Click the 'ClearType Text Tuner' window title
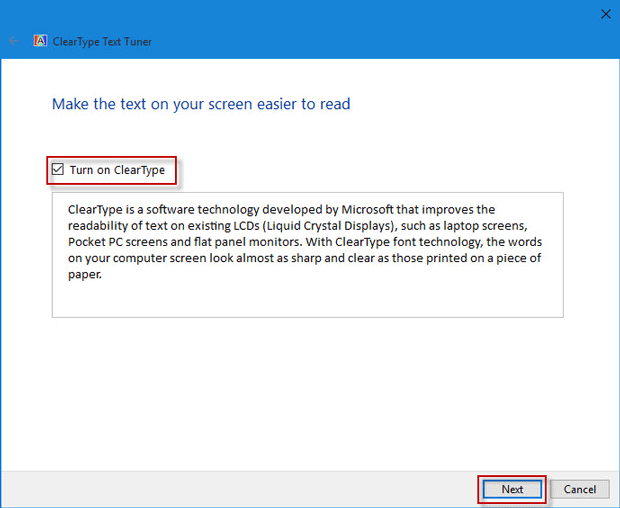Image resolution: width=620 pixels, height=508 pixels. [x=102, y=42]
